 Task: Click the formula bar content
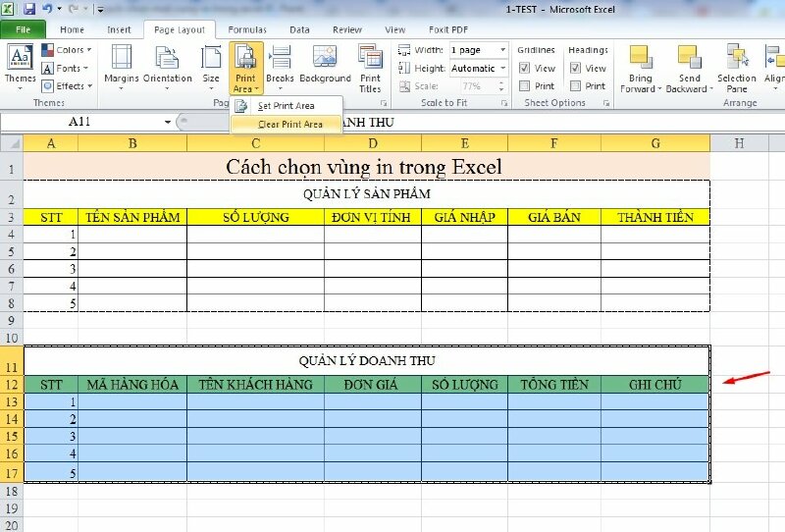tap(563, 122)
